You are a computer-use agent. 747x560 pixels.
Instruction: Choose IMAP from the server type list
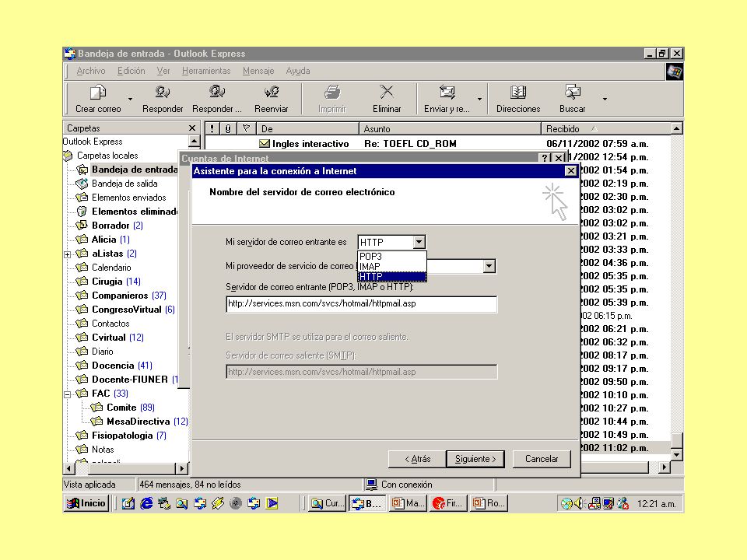(x=391, y=266)
